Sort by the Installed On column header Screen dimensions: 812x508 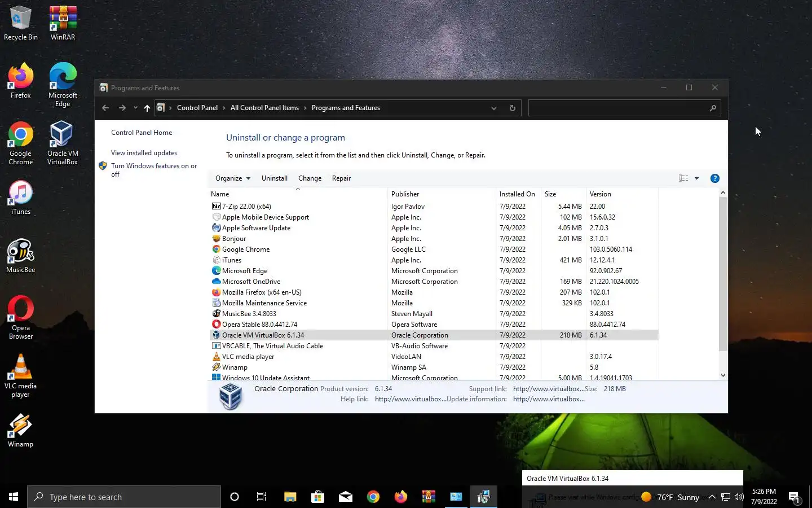click(x=518, y=194)
